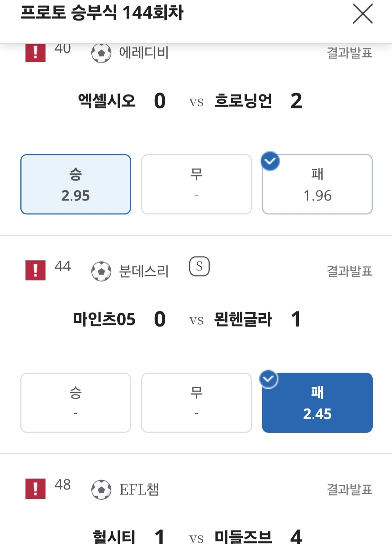The height and width of the screenshot is (544, 392).
Task: Click the soccer ball icon beside 분데스리
Action: [x=101, y=271]
